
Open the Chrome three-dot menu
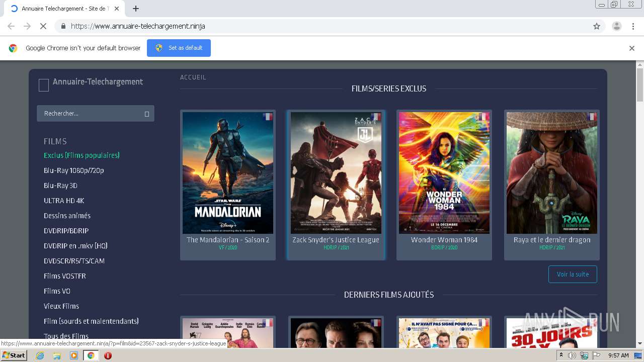633,26
